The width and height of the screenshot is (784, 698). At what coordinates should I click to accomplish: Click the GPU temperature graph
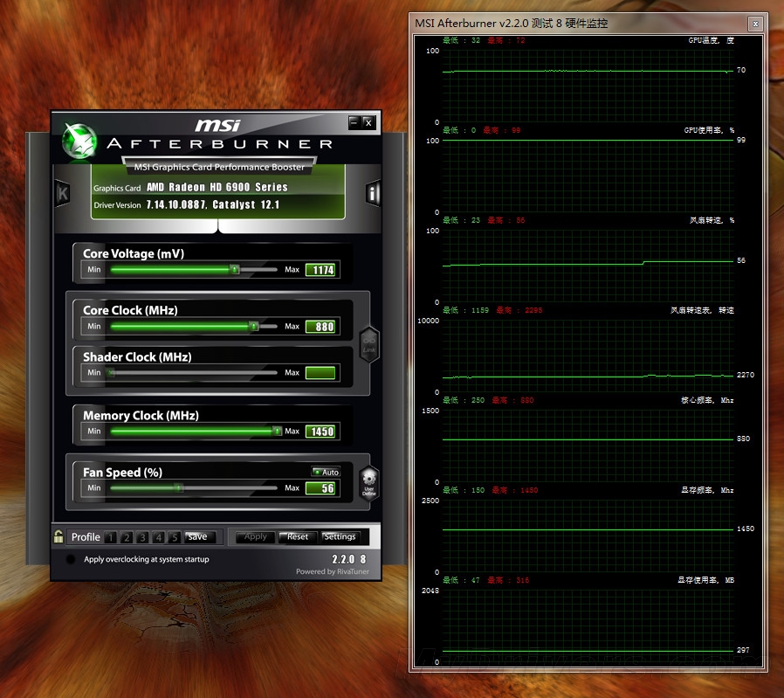[x=588, y=86]
